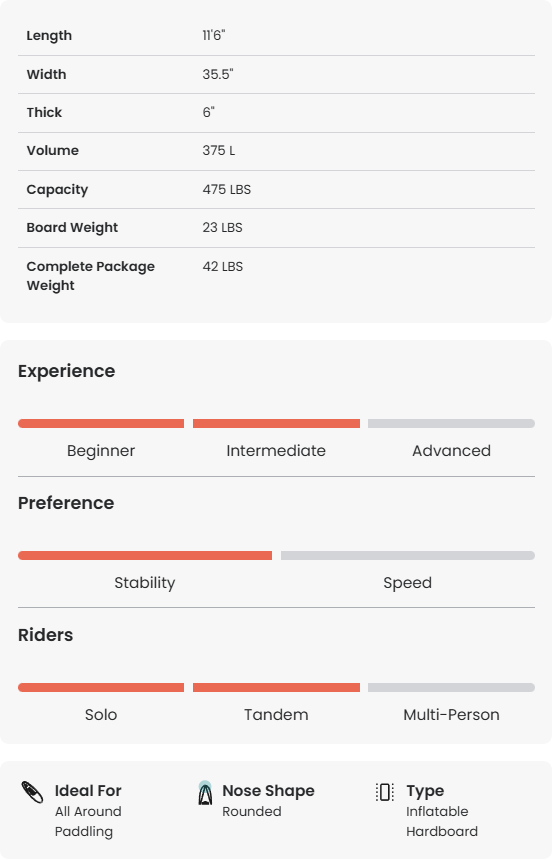
Task: Click the Tandem riders bar
Action: tap(276, 688)
